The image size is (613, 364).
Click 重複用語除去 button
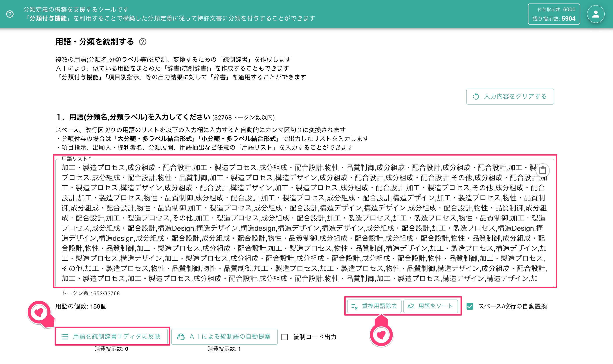coord(374,306)
